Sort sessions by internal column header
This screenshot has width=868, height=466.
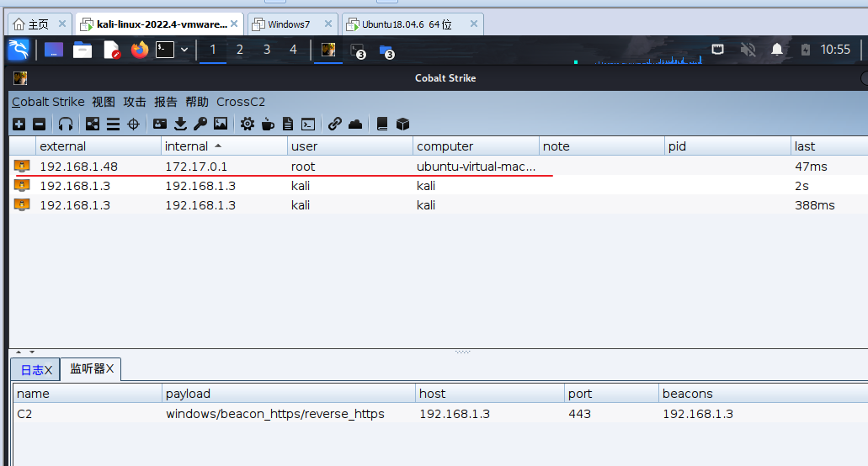[x=224, y=146]
